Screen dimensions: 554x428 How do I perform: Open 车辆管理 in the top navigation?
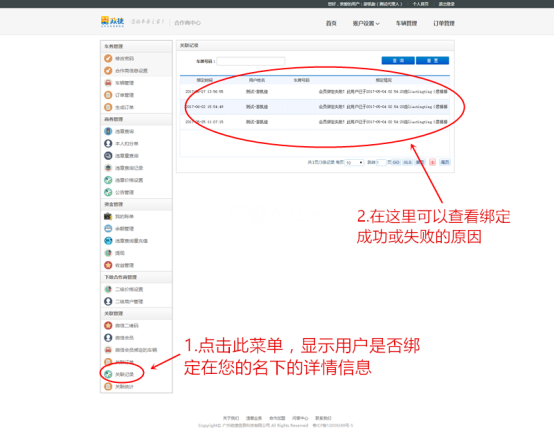[406, 23]
